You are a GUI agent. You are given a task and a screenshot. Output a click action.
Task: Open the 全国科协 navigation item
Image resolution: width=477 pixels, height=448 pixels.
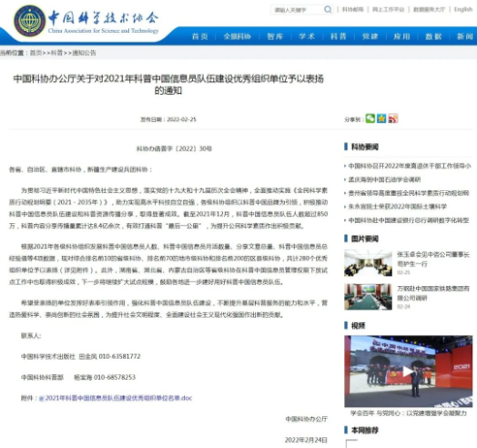coord(237,36)
